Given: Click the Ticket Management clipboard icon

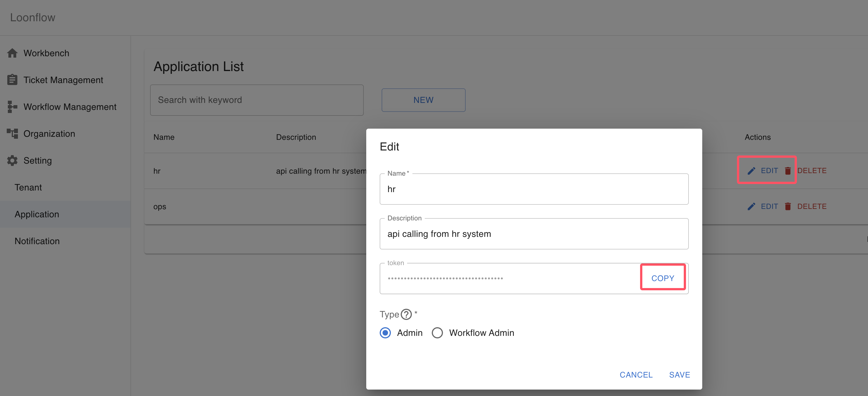Looking at the screenshot, I should click(12, 80).
